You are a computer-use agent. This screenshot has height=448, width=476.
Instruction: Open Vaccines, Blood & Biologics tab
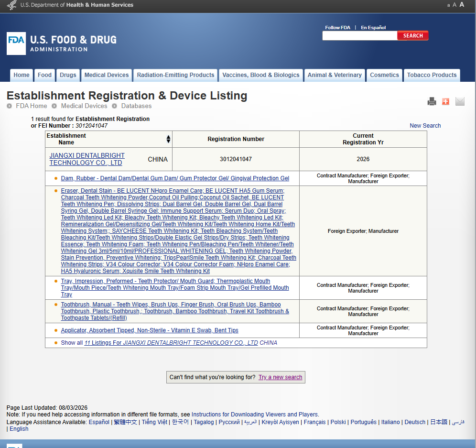point(261,75)
